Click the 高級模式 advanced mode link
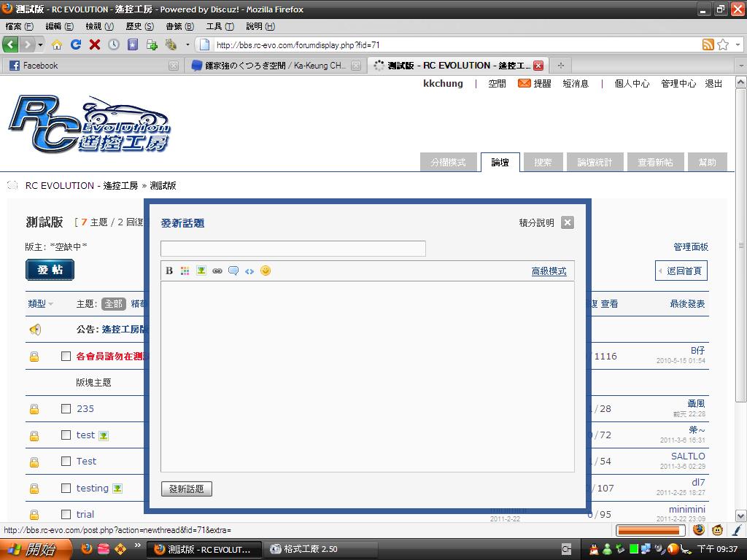747x560 pixels. [x=549, y=271]
